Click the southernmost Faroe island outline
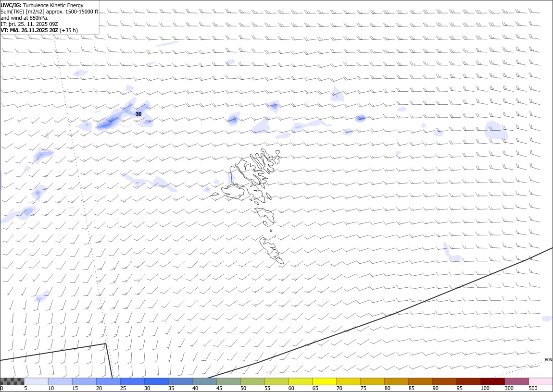 [x=272, y=250]
